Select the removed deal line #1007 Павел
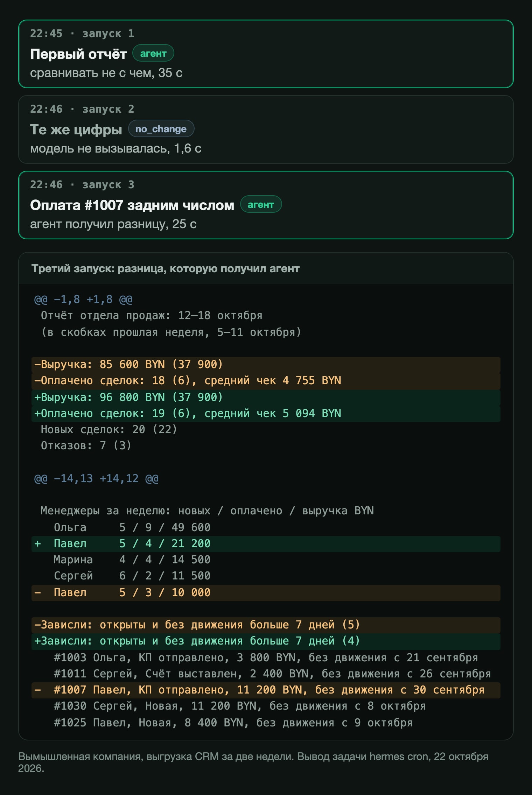Screen dimensions: 532x795 click(x=266, y=690)
